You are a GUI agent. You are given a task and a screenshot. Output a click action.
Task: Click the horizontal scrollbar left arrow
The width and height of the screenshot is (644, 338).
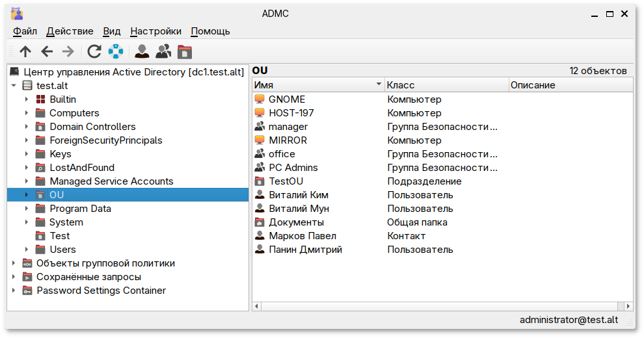point(257,306)
